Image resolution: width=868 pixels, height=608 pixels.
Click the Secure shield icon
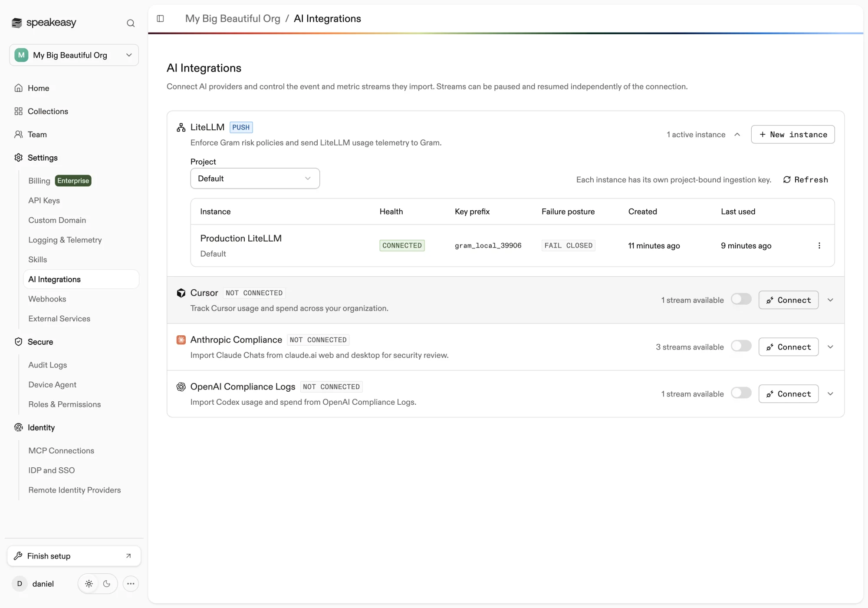(18, 342)
